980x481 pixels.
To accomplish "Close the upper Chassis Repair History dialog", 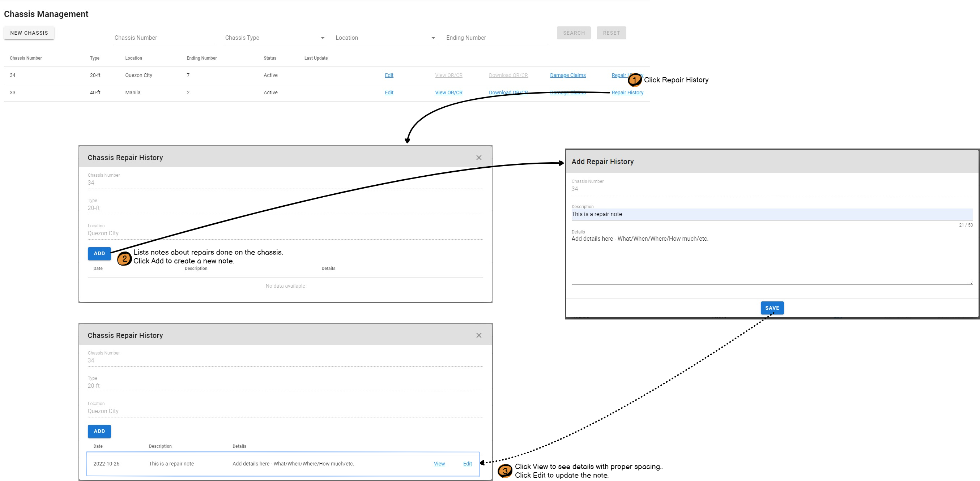I will (x=478, y=158).
